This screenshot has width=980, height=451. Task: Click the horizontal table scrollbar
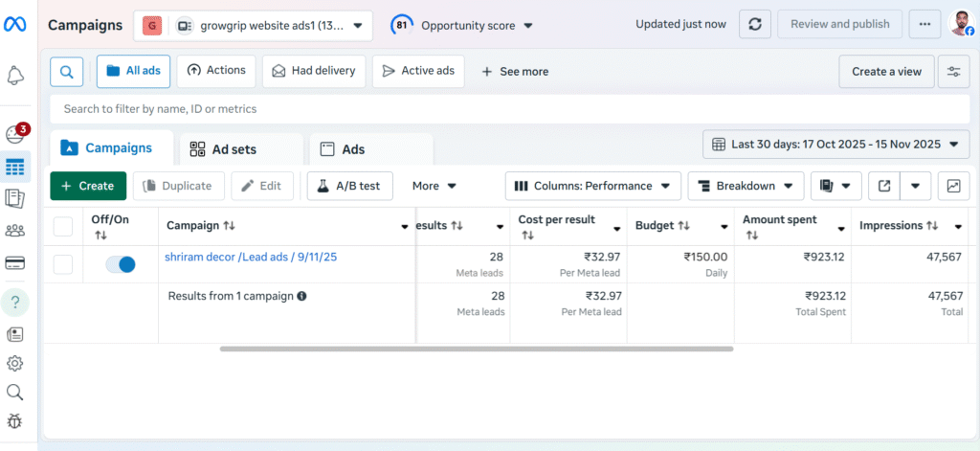pyautogui.click(x=476, y=349)
